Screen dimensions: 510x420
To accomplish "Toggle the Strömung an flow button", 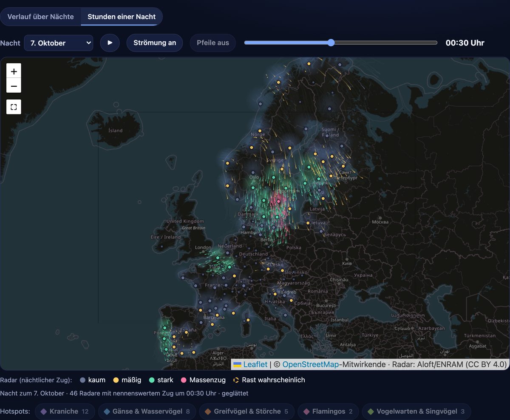I will tap(155, 43).
